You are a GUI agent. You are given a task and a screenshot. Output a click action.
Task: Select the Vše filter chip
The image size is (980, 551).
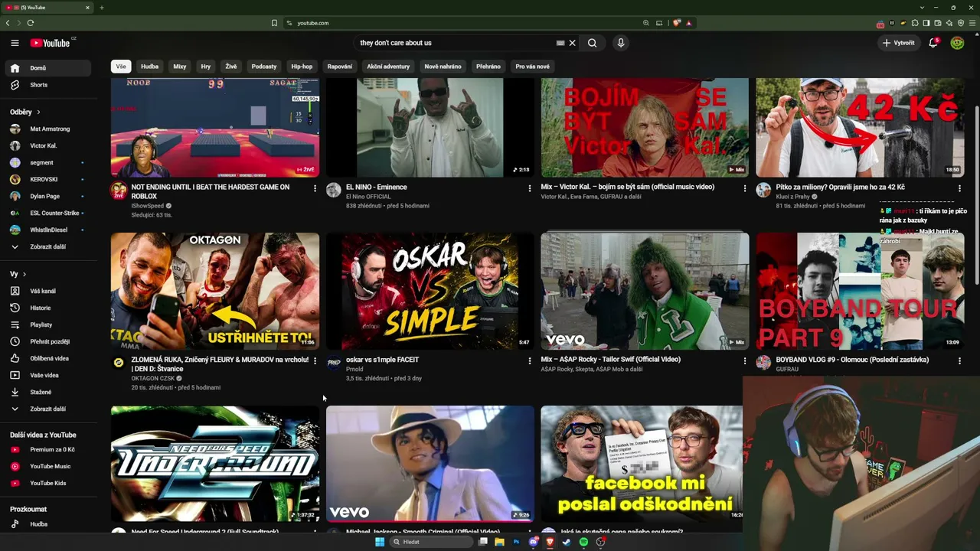[121, 67]
